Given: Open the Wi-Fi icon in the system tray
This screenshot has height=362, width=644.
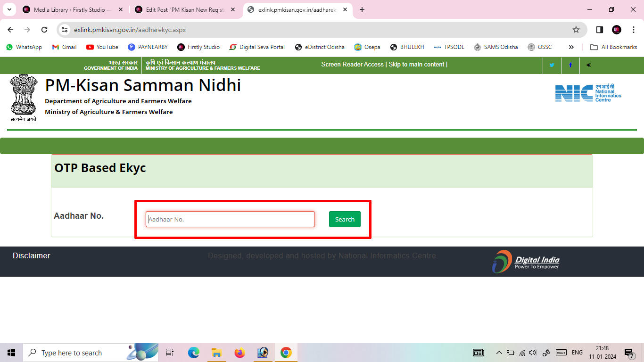Looking at the screenshot, I should click(x=522, y=352).
